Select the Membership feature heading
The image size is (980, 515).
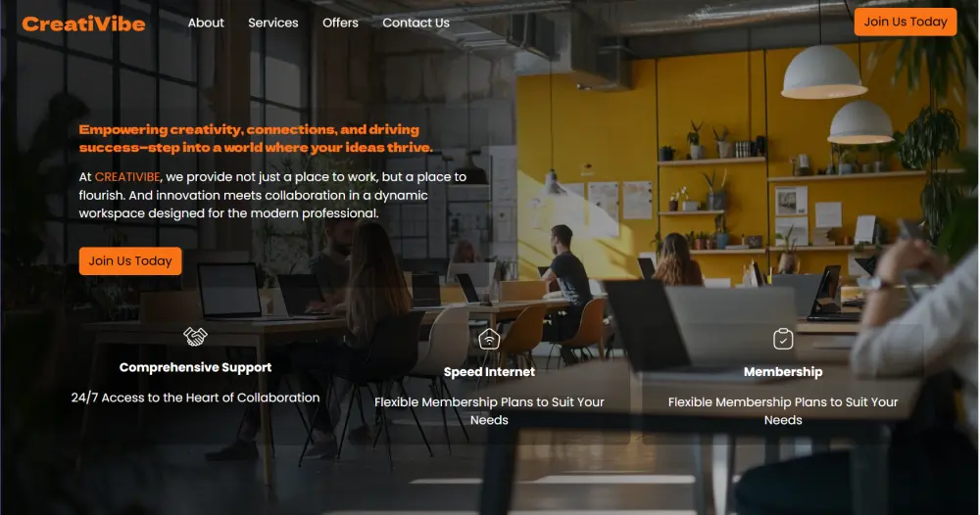click(x=782, y=371)
